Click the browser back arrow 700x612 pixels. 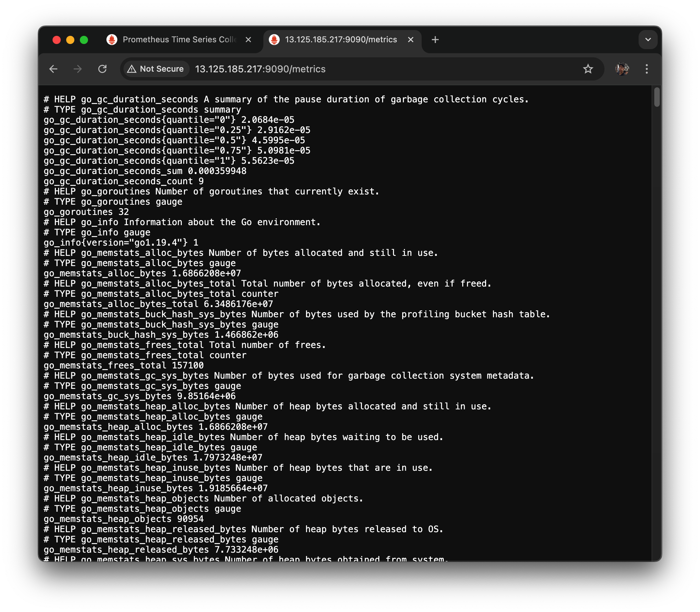coord(53,69)
